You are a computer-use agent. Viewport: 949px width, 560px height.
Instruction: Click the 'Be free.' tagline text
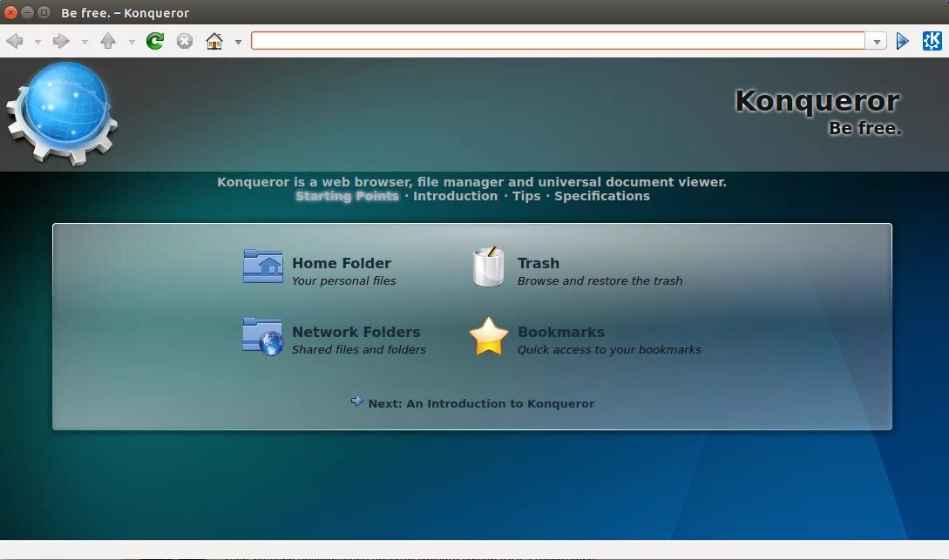(864, 128)
